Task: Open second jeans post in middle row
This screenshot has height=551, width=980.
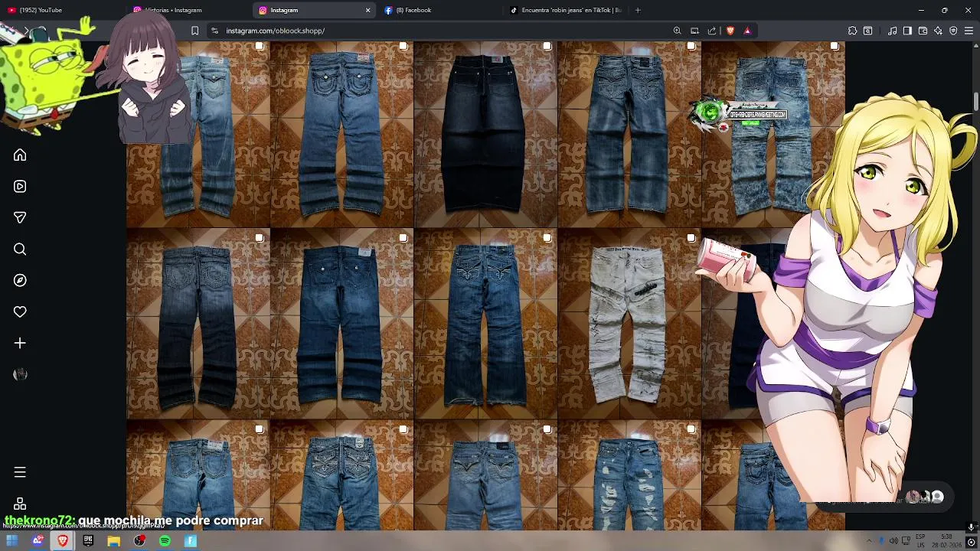Action: point(341,324)
